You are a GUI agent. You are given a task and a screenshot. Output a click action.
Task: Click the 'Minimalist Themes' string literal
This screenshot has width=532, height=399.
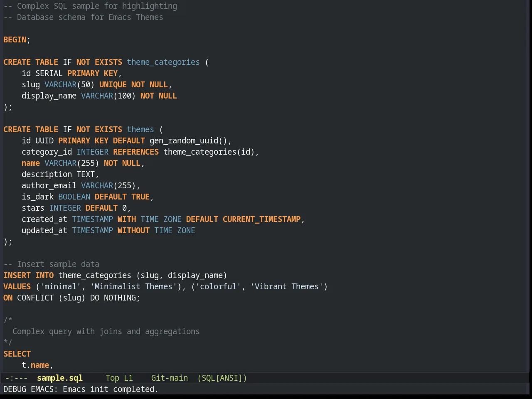[x=133, y=286]
